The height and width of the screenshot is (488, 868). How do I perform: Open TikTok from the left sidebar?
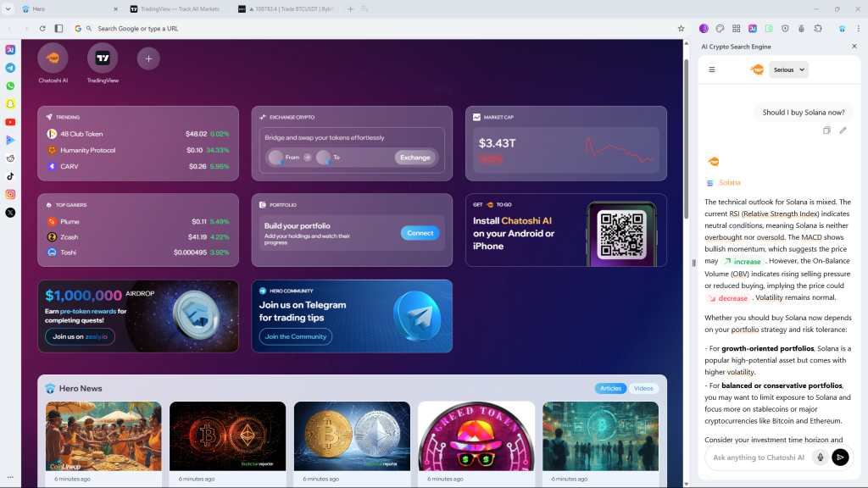point(10,176)
